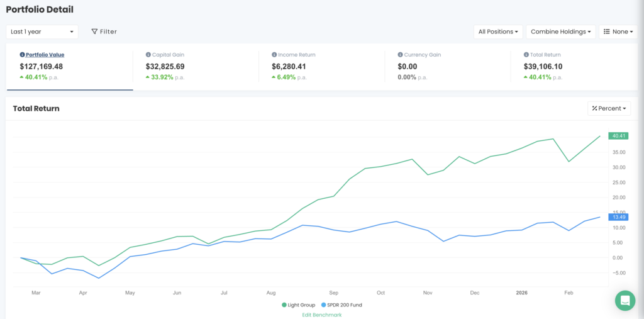Open the Combine Holdings dropdown
Image resolution: width=644 pixels, height=319 pixels.
point(561,31)
